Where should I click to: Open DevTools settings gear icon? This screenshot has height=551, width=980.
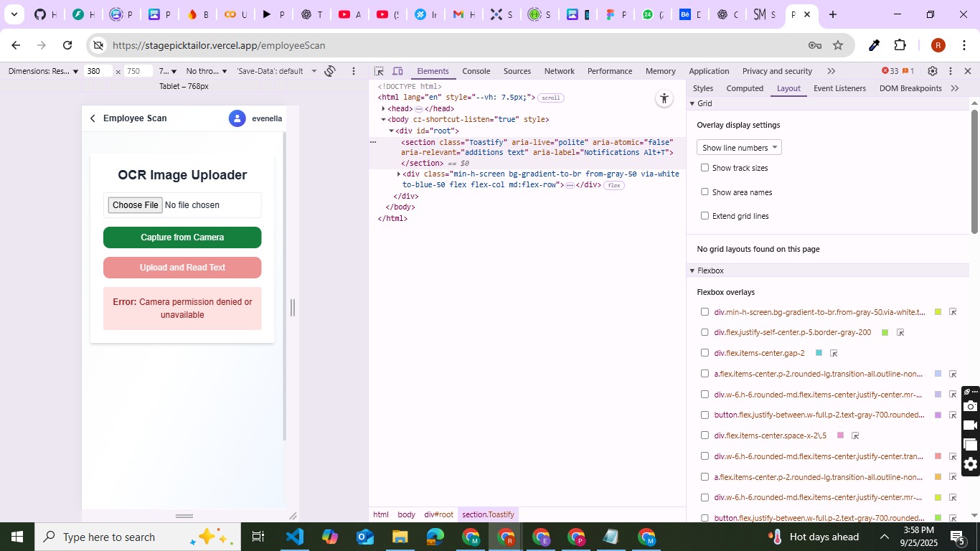(x=932, y=71)
